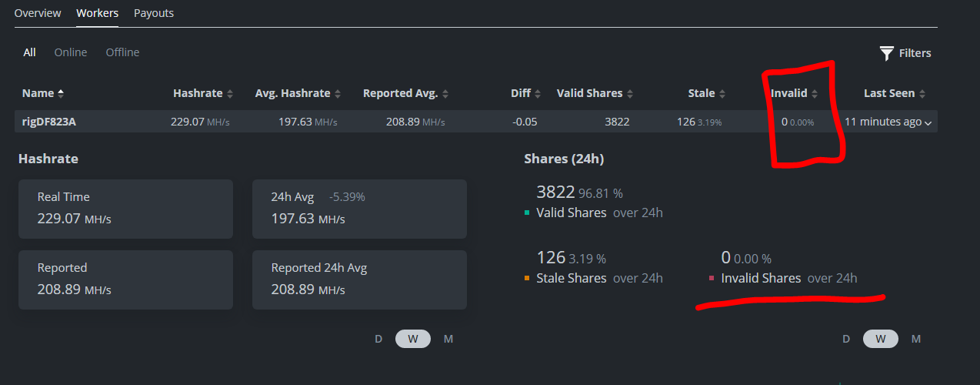Sort by Reported Avg. column arrows

click(445, 94)
